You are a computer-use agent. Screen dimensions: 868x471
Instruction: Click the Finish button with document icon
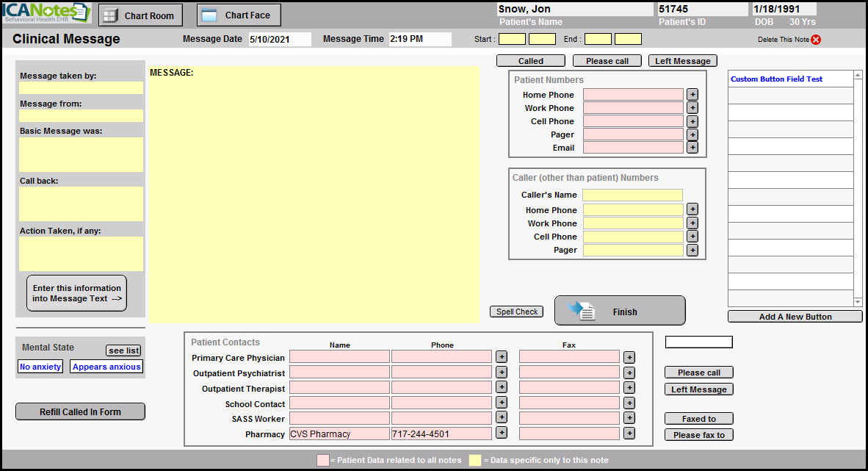(x=619, y=311)
